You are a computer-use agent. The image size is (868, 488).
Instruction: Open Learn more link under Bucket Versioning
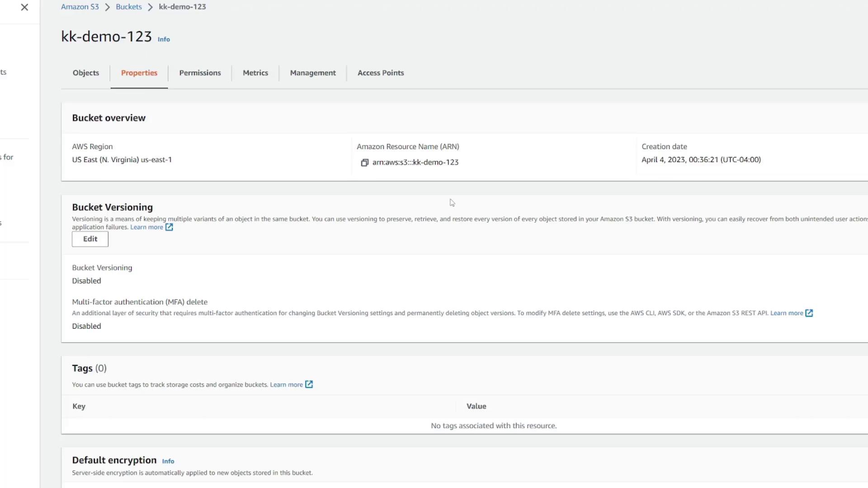tap(146, 227)
